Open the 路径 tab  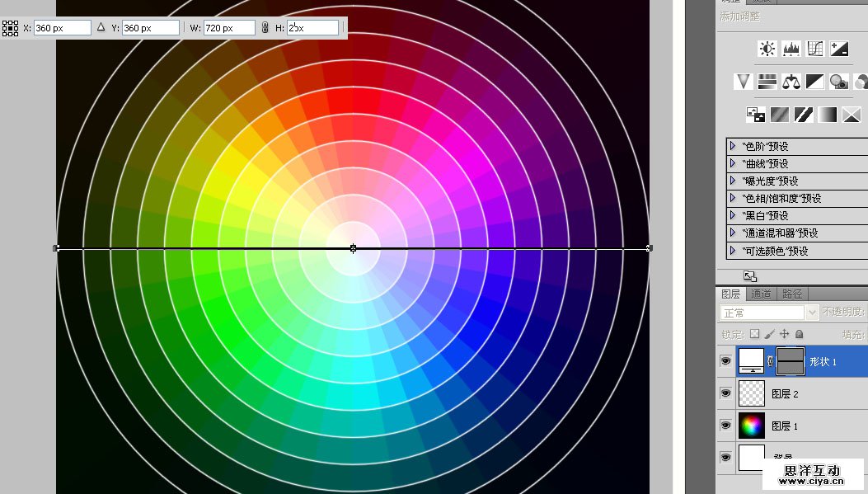[x=791, y=294]
